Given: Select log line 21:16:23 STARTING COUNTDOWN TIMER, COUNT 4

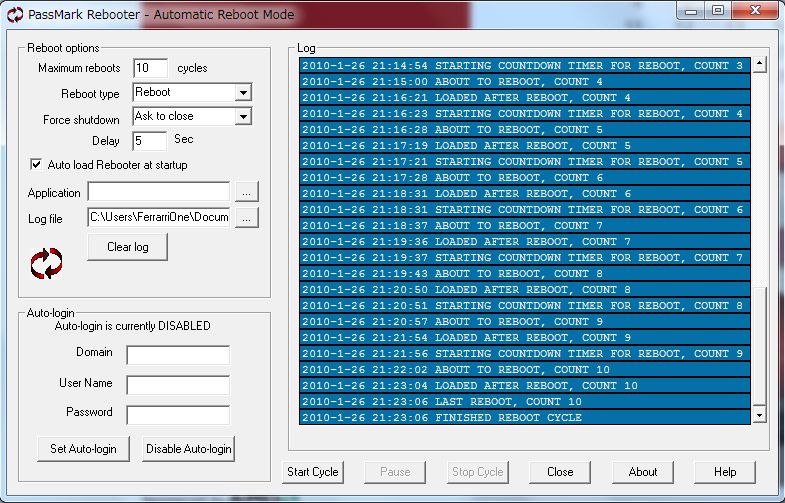Looking at the screenshot, I should tap(525, 113).
